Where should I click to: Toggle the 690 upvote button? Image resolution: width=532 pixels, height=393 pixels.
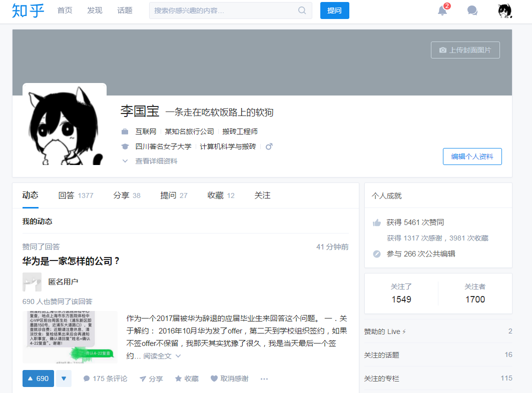[x=38, y=378]
